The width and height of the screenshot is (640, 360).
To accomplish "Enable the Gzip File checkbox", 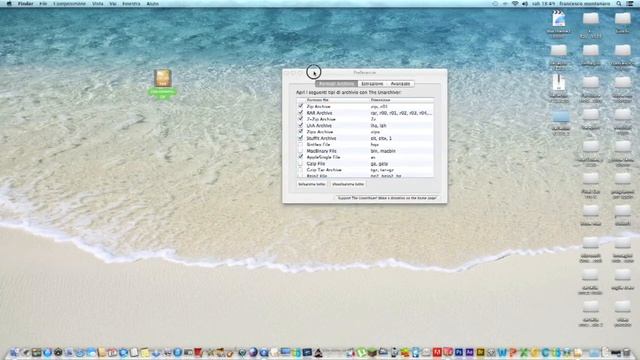I will [x=301, y=163].
